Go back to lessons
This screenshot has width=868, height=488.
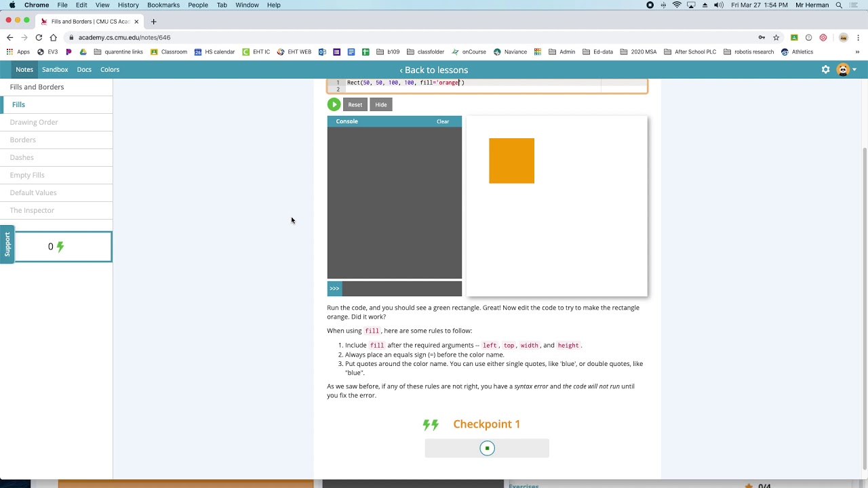(x=434, y=70)
